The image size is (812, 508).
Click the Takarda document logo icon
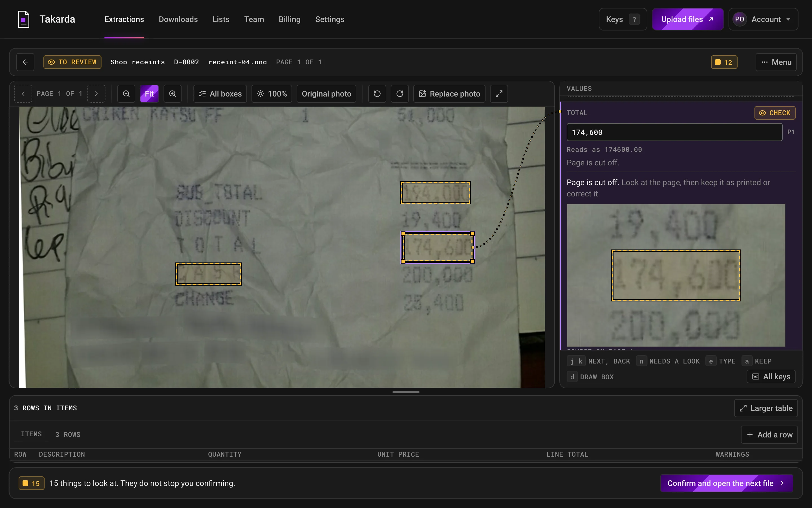(x=23, y=19)
